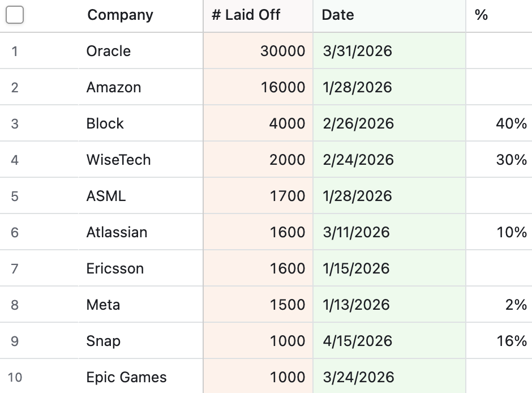Select Ericsson's layoff count of 1600
Viewport: 532px width, 393px height.
pos(289,268)
